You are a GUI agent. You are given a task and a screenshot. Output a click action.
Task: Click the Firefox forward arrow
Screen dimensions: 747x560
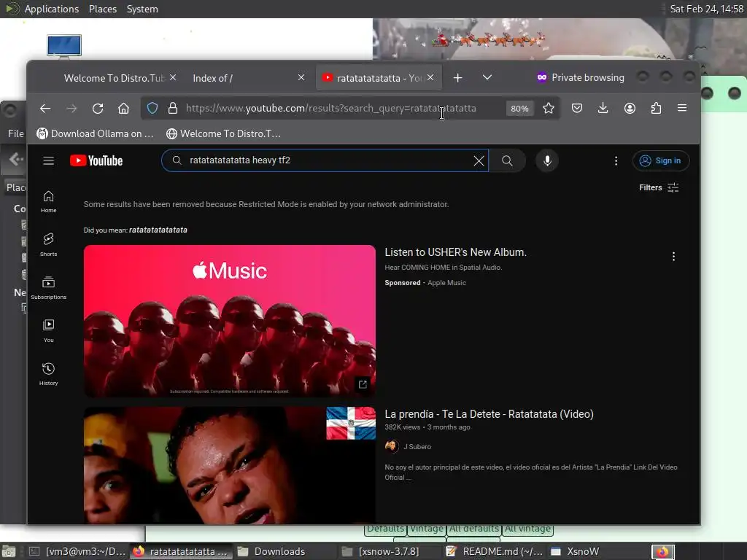71,109
